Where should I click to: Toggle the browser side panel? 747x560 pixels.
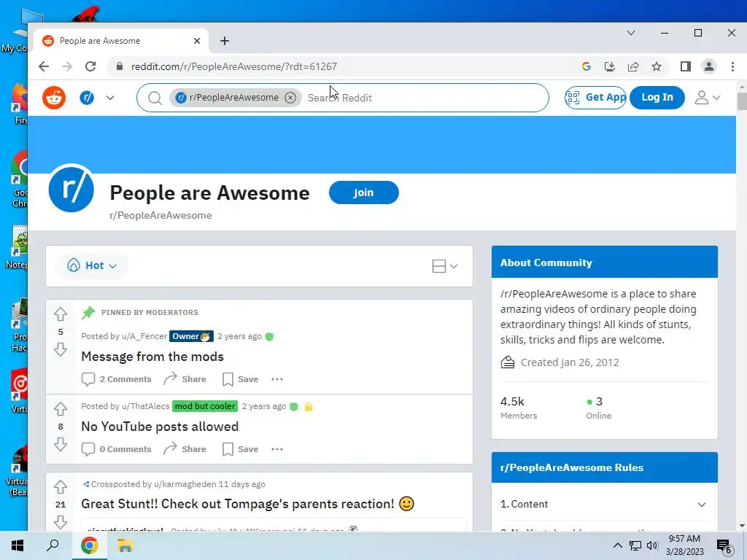tap(686, 66)
